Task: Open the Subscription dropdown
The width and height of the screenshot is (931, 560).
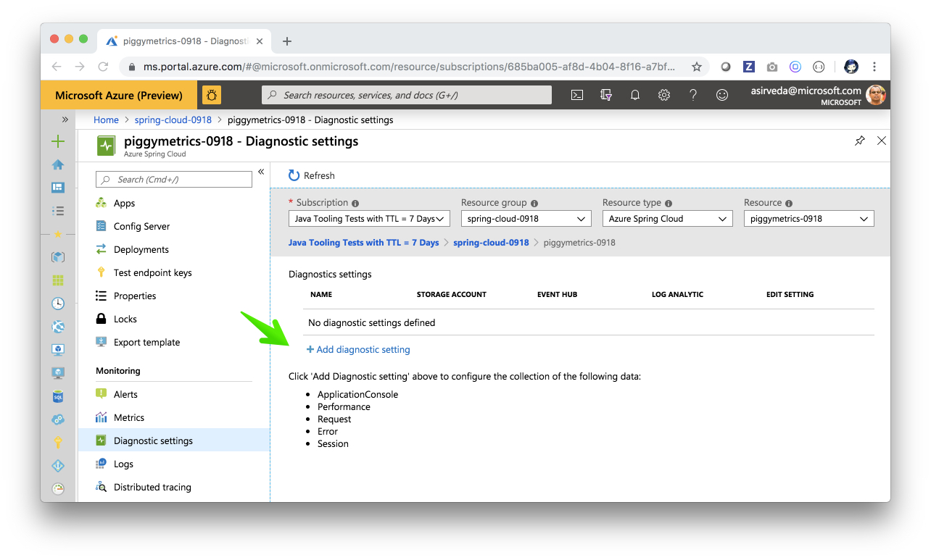Action: pyautogui.click(x=369, y=219)
